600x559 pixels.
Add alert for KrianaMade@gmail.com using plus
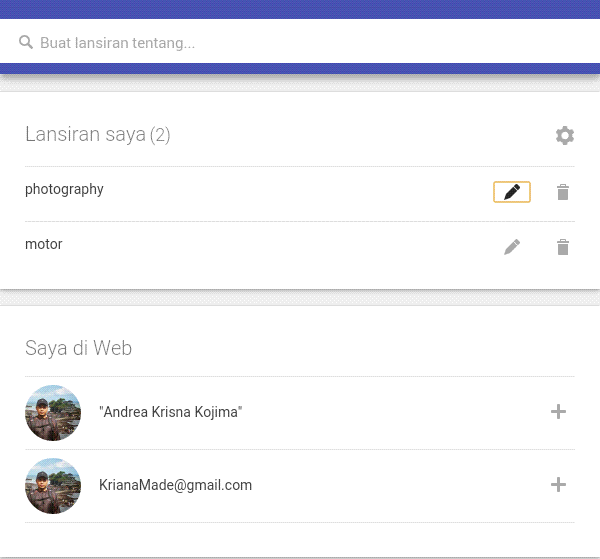tap(559, 485)
